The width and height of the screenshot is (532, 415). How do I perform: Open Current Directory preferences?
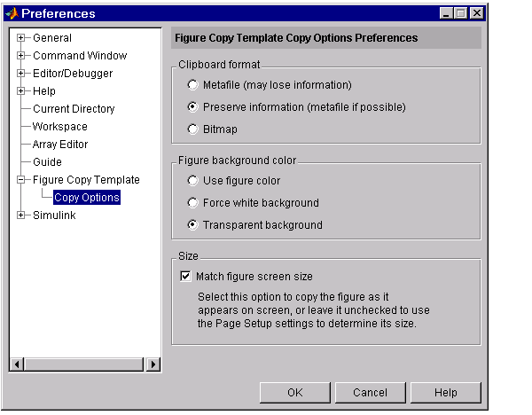point(74,109)
